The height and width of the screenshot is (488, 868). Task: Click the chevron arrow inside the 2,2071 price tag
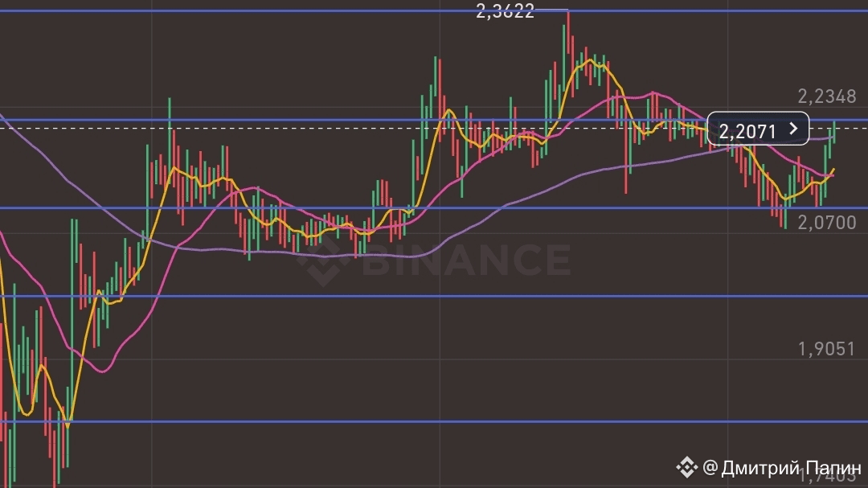pos(793,129)
